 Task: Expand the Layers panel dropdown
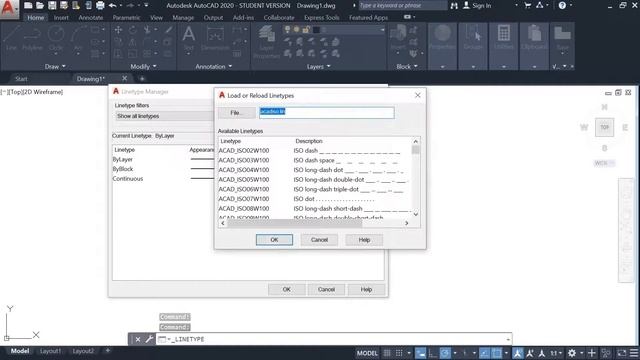point(318,66)
